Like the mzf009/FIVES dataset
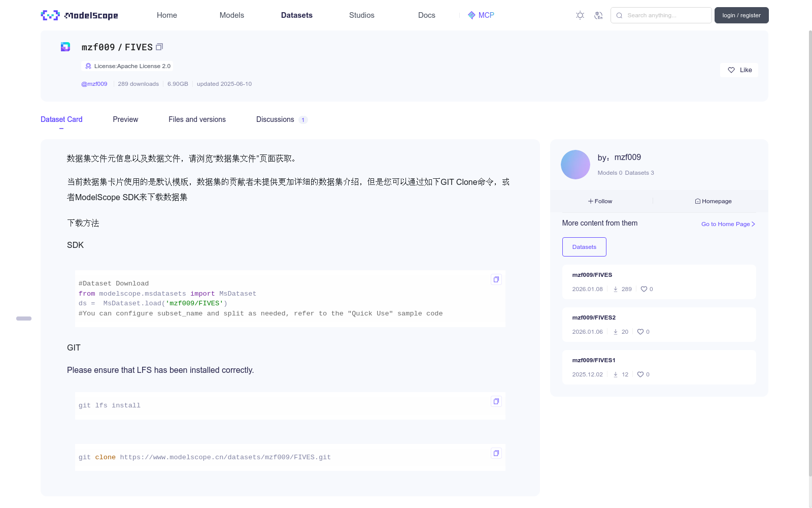 pos(739,70)
